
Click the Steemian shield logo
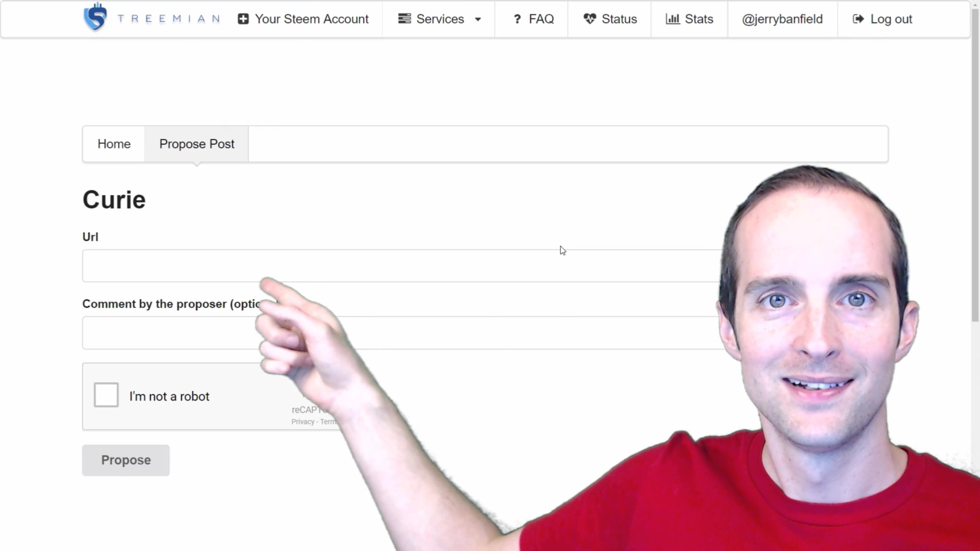point(95,17)
